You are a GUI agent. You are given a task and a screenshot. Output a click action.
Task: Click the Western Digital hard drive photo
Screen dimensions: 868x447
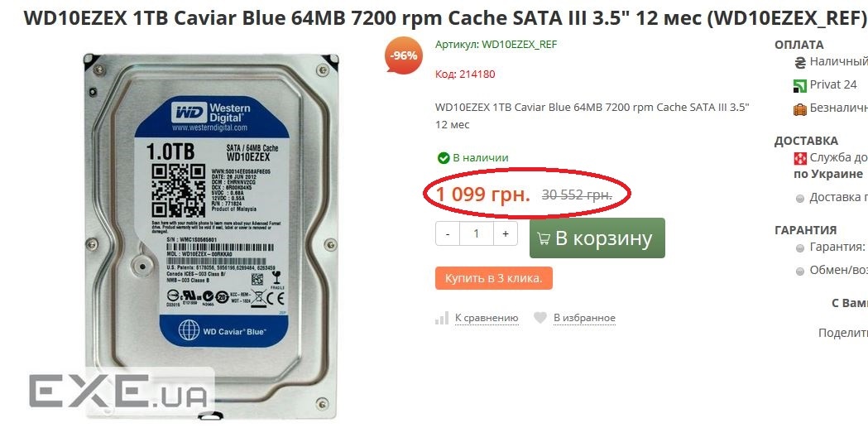click(211, 235)
